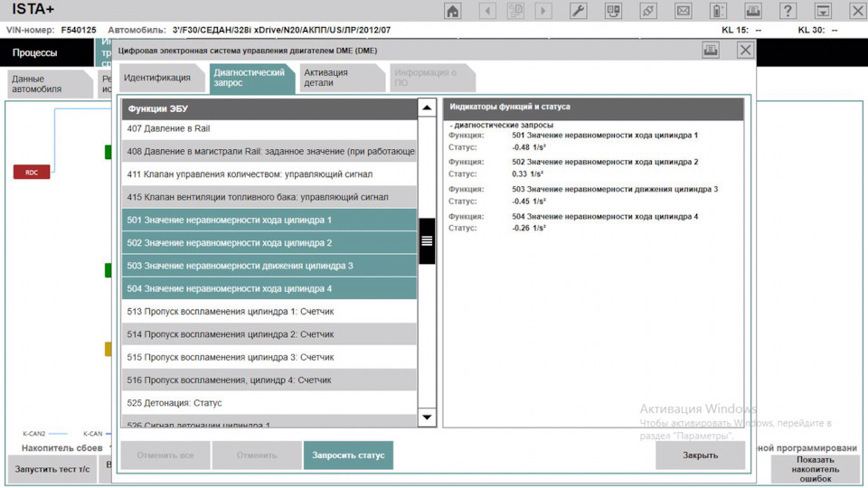868x488 pixels.
Task: Click the back arrow in top toolbar
Action: pyautogui.click(x=487, y=11)
